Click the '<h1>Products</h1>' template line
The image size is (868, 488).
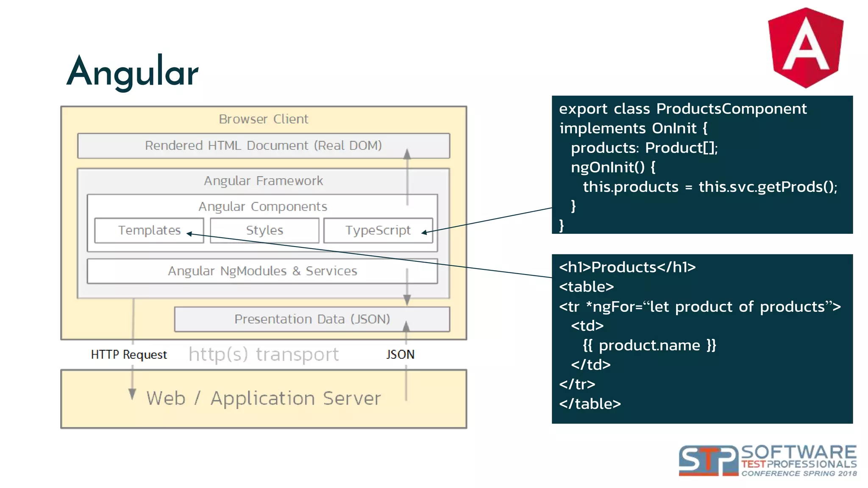[627, 267]
